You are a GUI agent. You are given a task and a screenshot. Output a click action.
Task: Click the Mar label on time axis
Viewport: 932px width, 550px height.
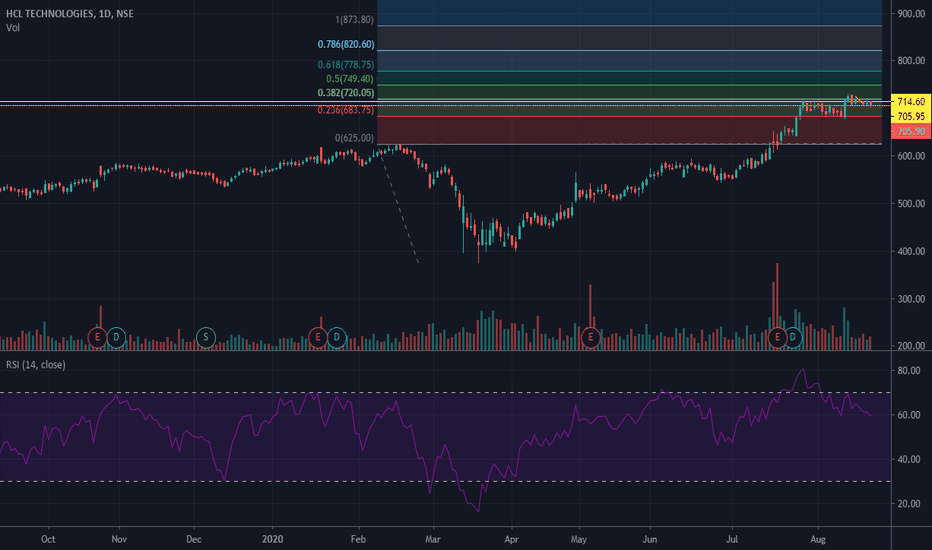click(433, 539)
